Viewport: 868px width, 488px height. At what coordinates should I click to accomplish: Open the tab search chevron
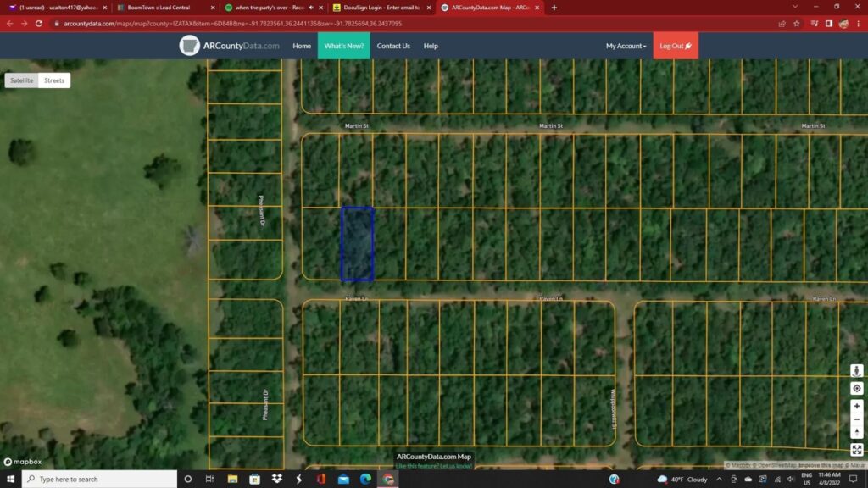pos(794,7)
